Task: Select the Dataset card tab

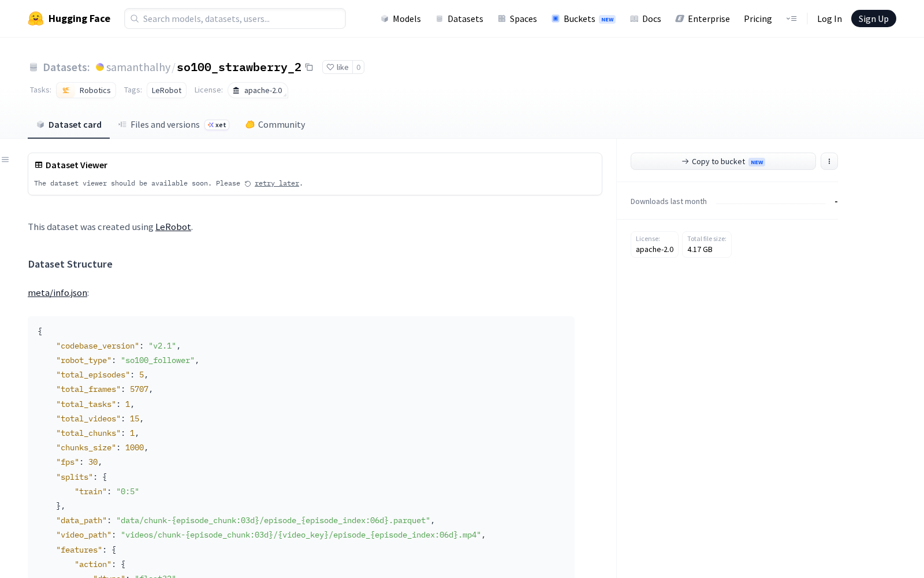Action: coord(69,125)
